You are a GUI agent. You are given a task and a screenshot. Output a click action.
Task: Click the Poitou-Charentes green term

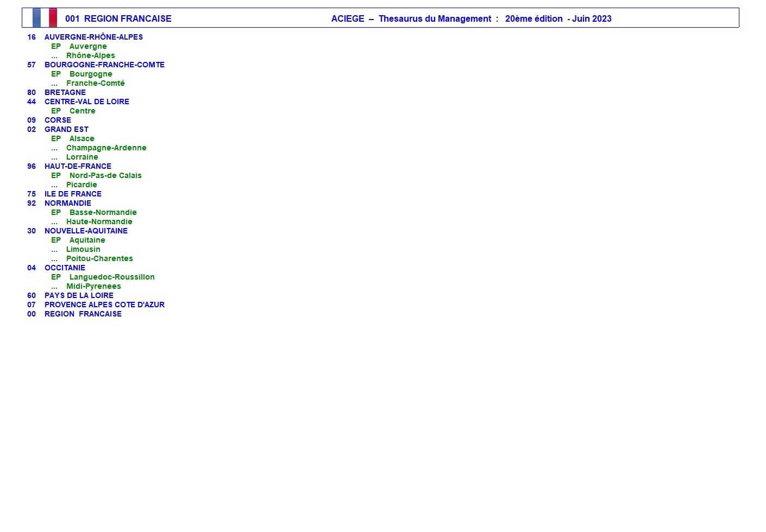coord(99,258)
